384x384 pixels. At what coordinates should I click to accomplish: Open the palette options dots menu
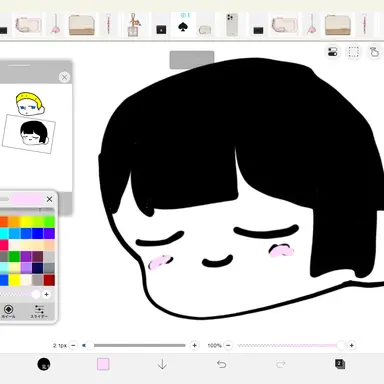(40, 210)
